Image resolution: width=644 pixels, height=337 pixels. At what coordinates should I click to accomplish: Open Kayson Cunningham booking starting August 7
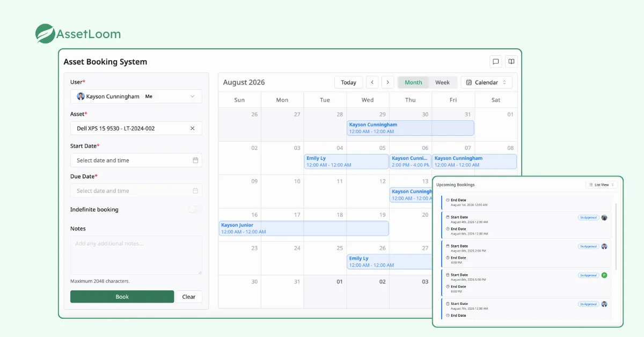[474, 162]
